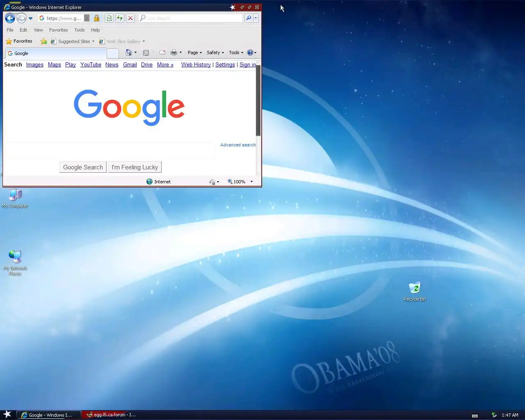Open the Help menu

[95, 30]
